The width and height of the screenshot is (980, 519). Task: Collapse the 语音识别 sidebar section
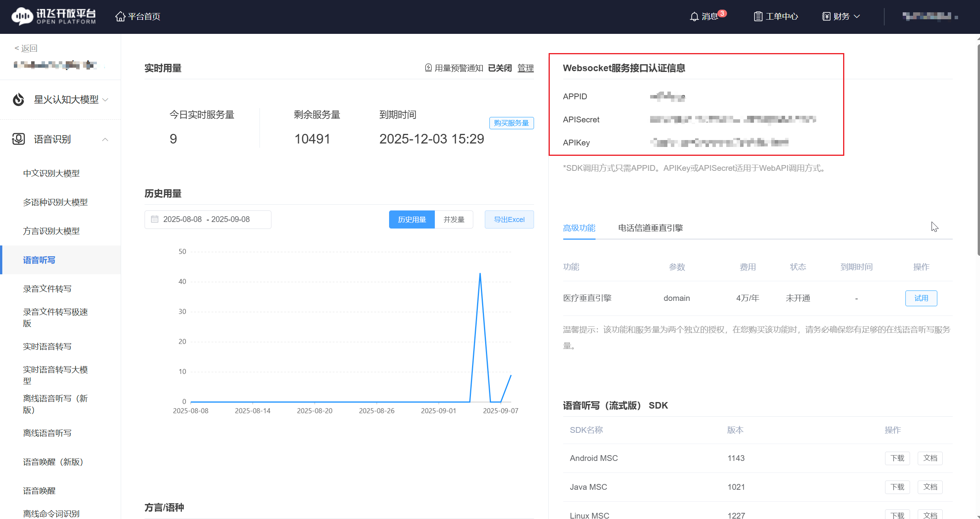(x=105, y=139)
